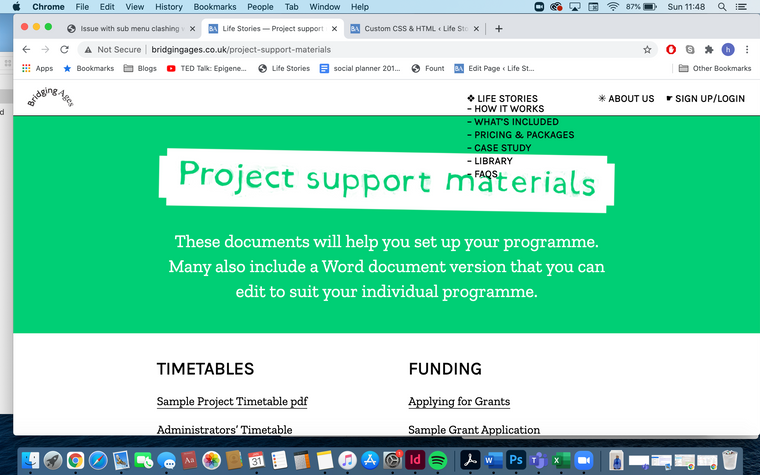Open the Sample Project Timetable pdf link
Viewport: 760px width, 475px height.
(x=232, y=402)
